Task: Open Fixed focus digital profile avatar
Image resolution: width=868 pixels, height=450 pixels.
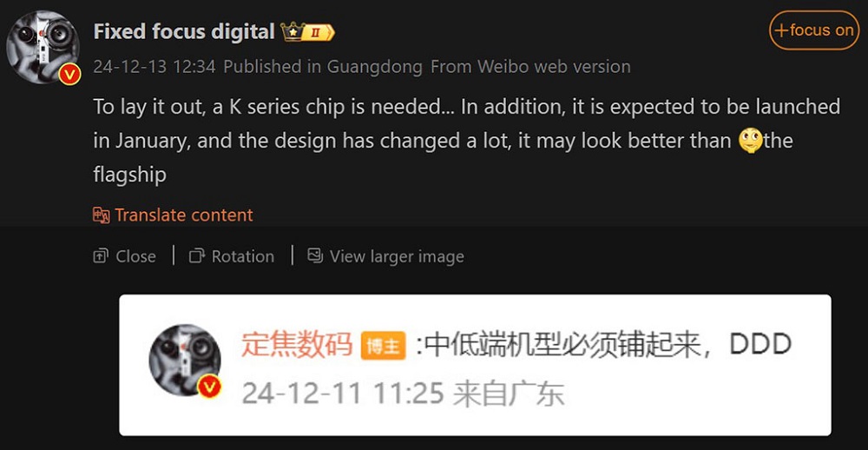Action: pos(43,47)
